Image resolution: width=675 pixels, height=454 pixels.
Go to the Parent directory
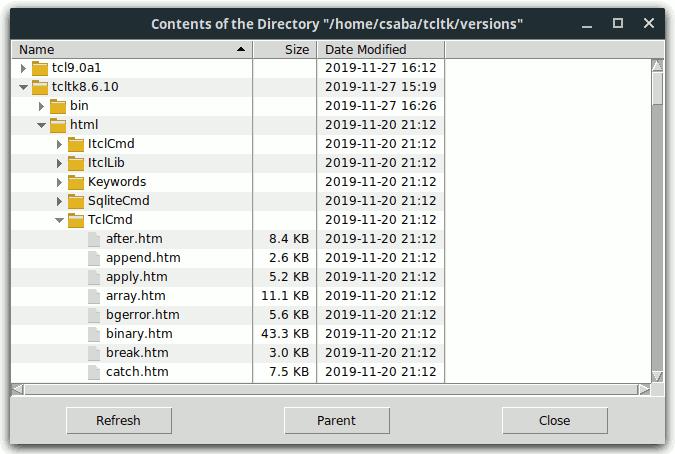336,421
